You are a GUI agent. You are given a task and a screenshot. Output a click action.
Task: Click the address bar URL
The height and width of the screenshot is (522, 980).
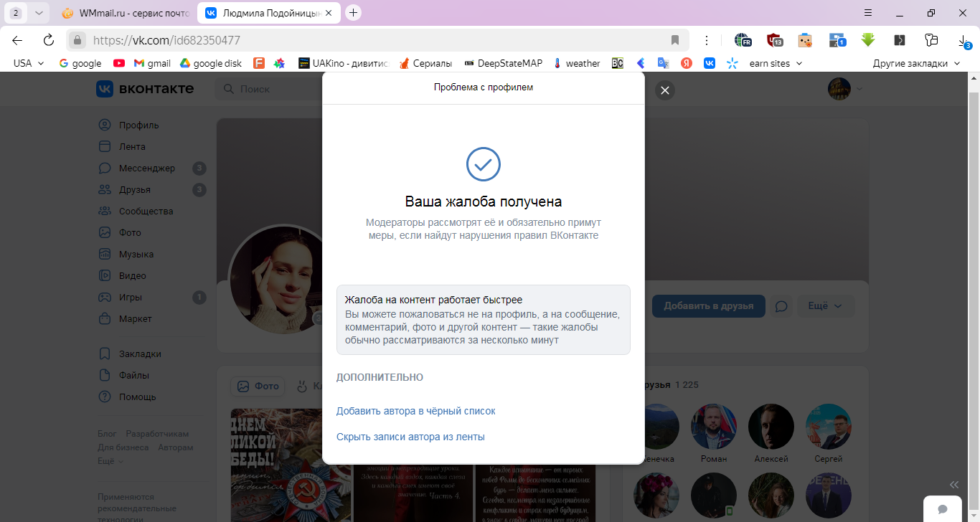[166, 40]
